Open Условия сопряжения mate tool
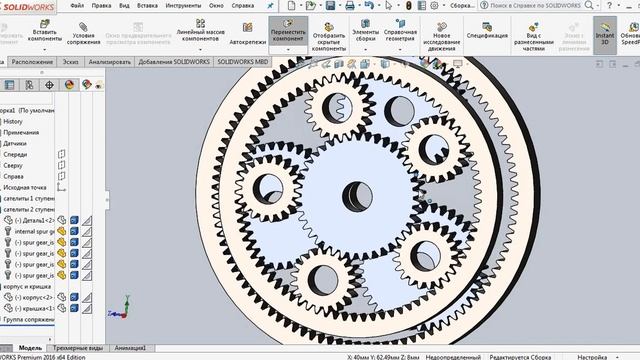 pos(83,33)
